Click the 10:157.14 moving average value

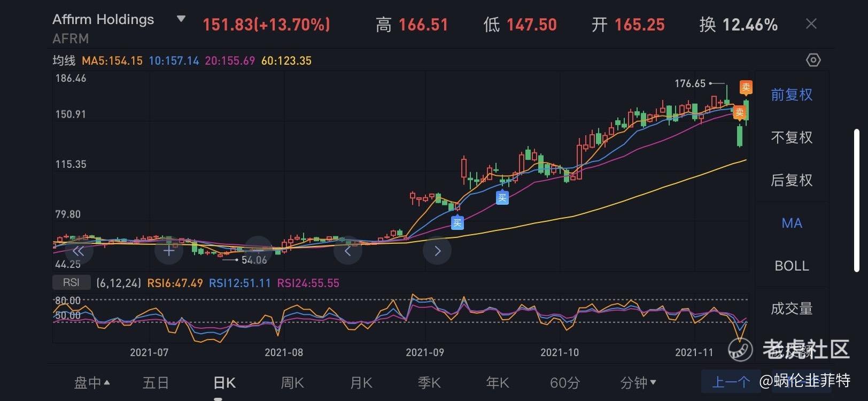coord(174,60)
